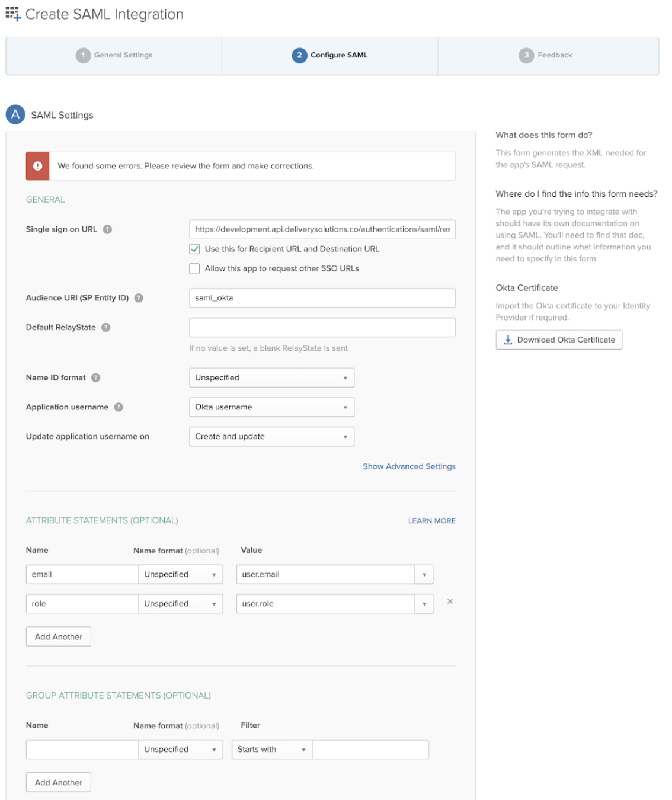Viewport: 672px width, 800px height.
Task: Click the user.email value field
Action: (x=325, y=574)
